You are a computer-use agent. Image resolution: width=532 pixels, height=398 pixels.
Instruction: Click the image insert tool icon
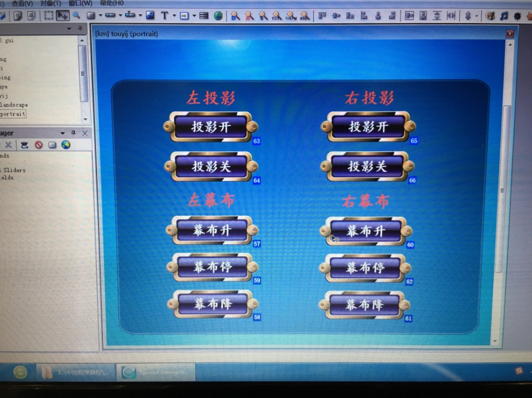coord(150,16)
